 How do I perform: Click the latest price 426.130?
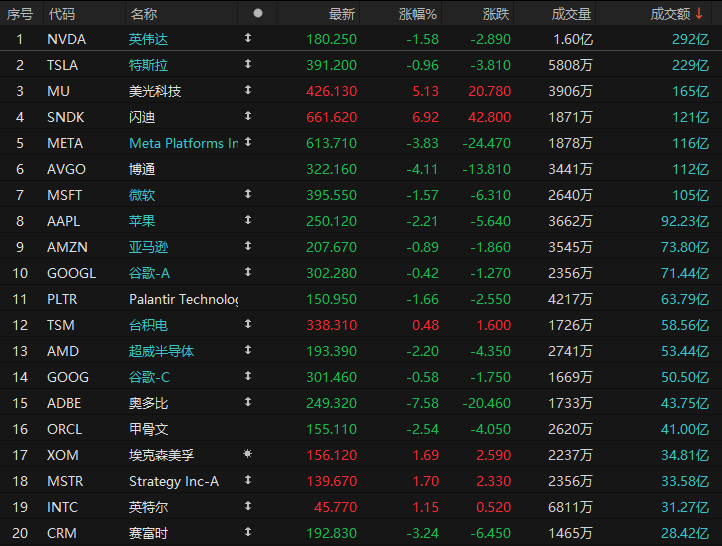click(332, 91)
